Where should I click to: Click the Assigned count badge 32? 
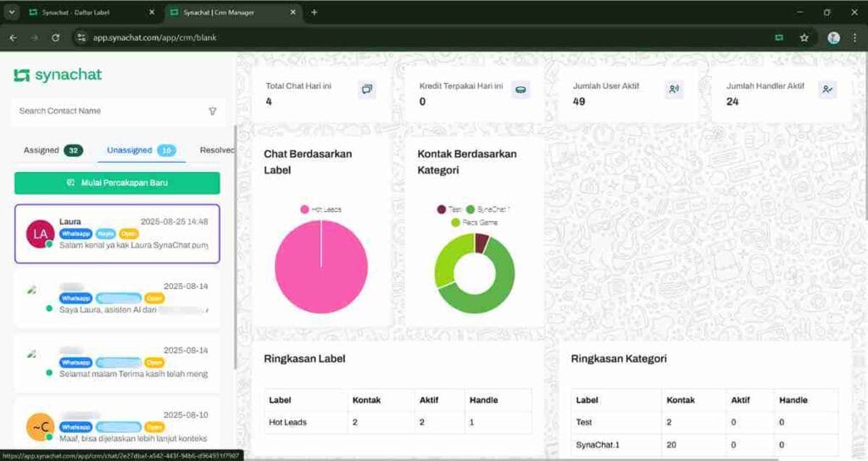coord(73,150)
